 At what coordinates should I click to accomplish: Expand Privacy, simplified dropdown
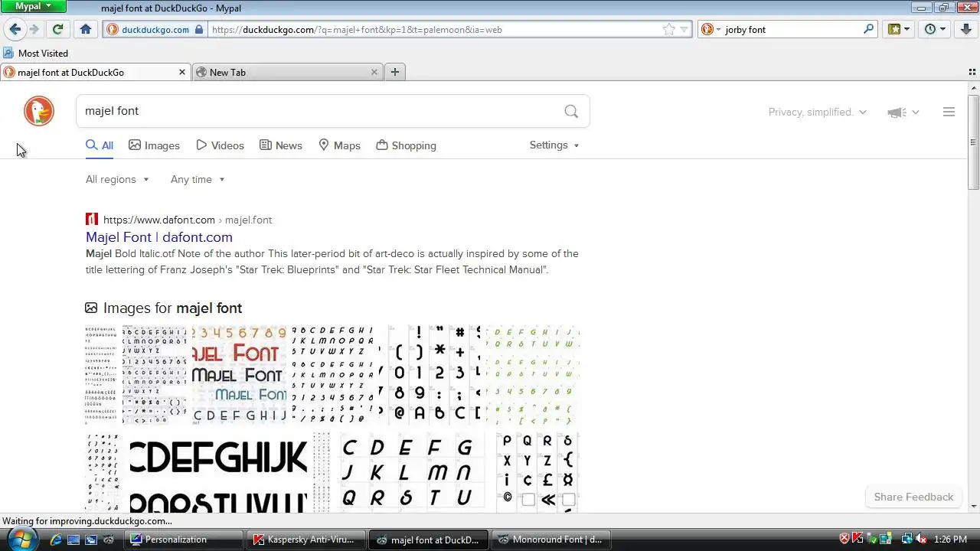click(817, 112)
